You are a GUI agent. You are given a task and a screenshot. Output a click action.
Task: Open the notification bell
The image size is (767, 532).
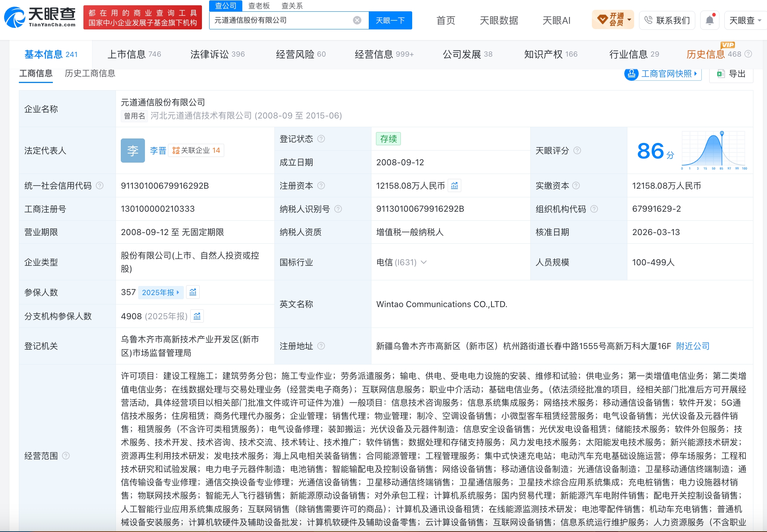point(710,20)
